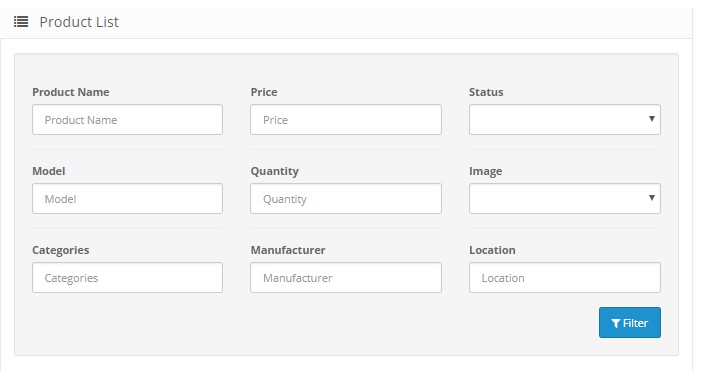The height and width of the screenshot is (380, 710).
Task: Focus the Model input field
Action: (x=127, y=198)
